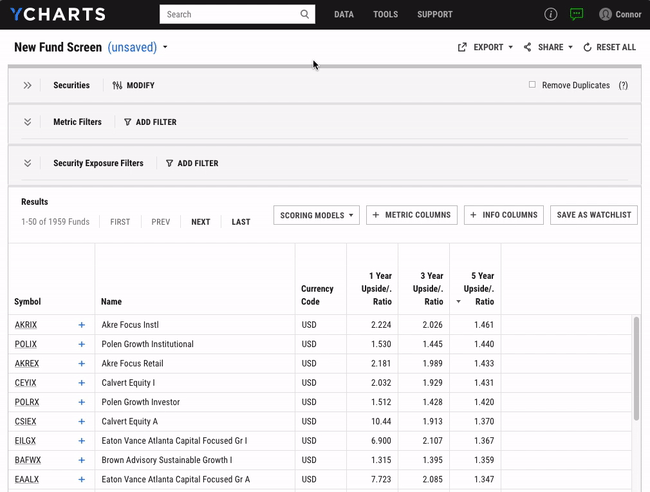Open the POLIX symbol link

pos(26,344)
